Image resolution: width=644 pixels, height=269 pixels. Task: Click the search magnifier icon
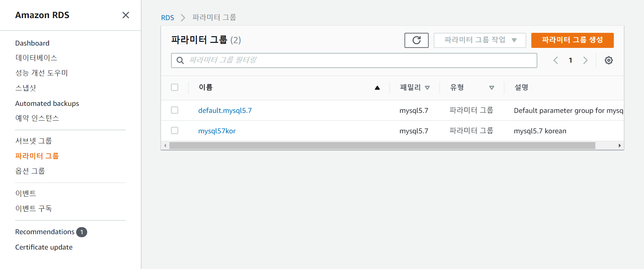pos(180,60)
